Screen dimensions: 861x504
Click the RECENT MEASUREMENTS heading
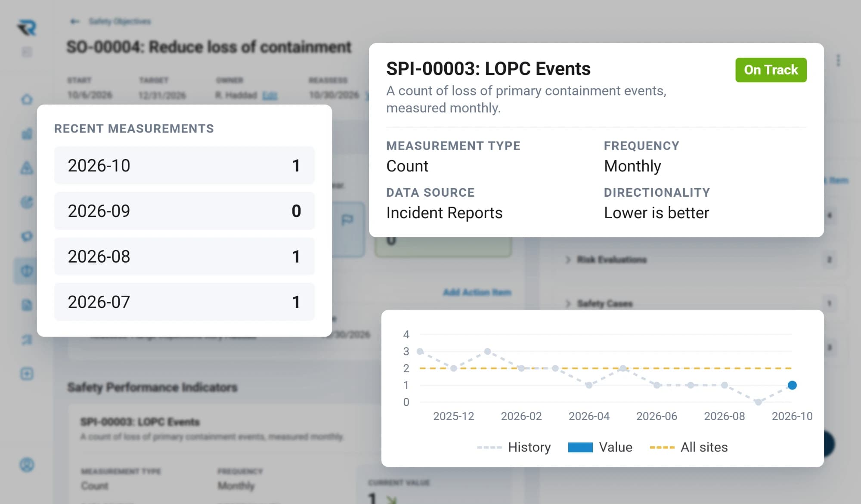(x=134, y=129)
